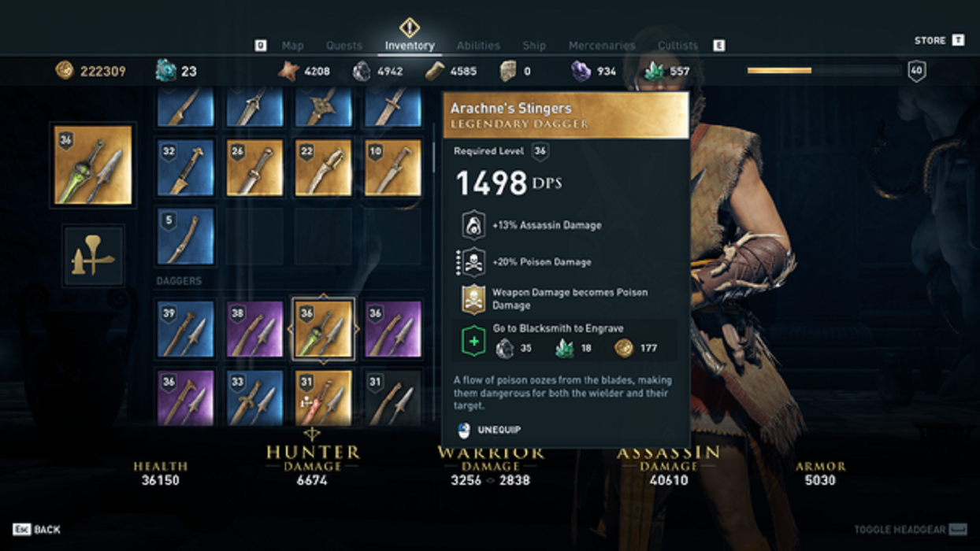The height and width of the screenshot is (551, 980).
Task: Click the green Engrave plus icon
Action: [473, 342]
